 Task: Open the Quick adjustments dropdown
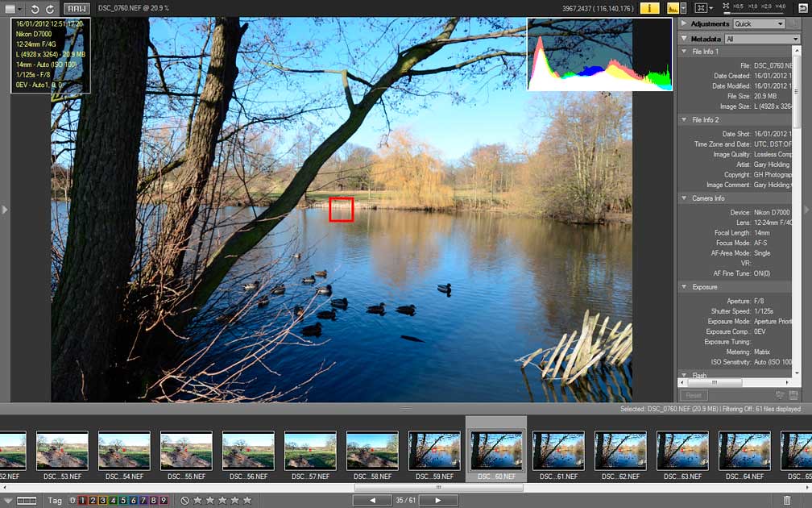pos(759,24)
